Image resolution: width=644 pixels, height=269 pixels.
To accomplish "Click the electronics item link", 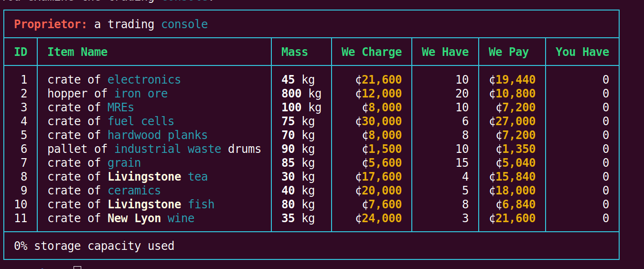I will [144, 79].
